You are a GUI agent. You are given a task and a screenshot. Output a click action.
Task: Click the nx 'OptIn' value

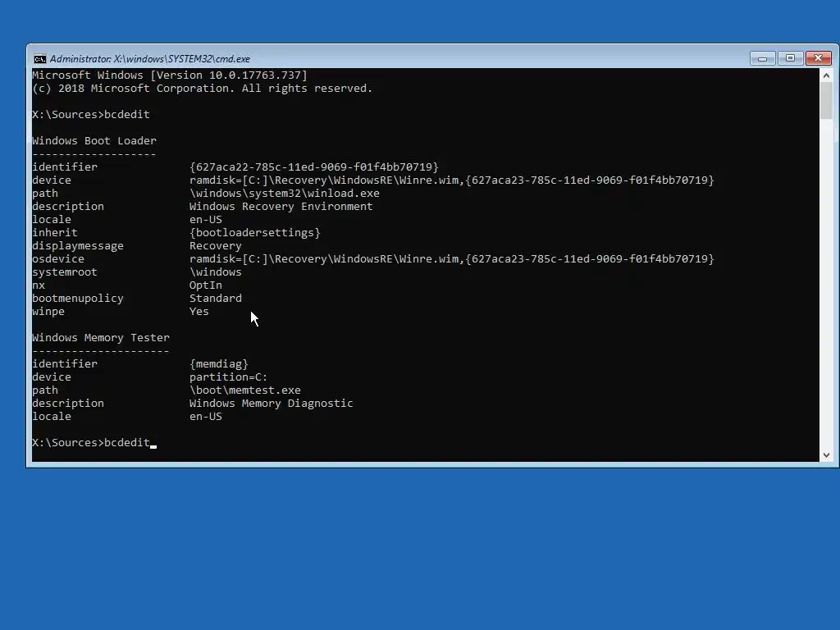pyautogui.click(x=206, y=285)
